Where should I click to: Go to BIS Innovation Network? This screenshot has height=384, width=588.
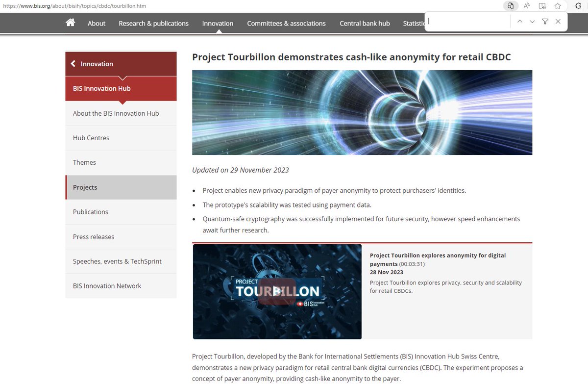click(x=121, y=286)
